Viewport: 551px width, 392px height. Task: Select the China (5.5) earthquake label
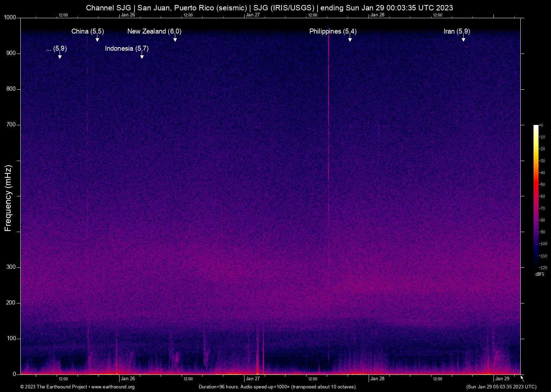point(87,31)
